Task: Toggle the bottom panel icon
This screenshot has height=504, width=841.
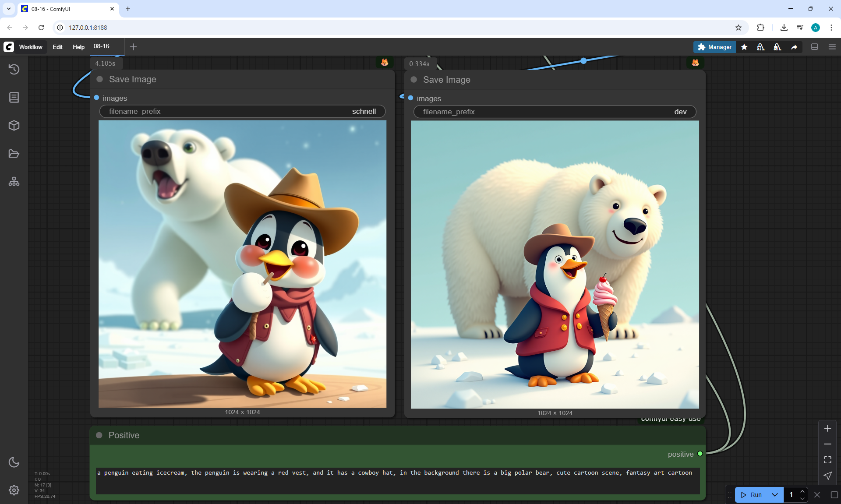Action: click(815, 47)
